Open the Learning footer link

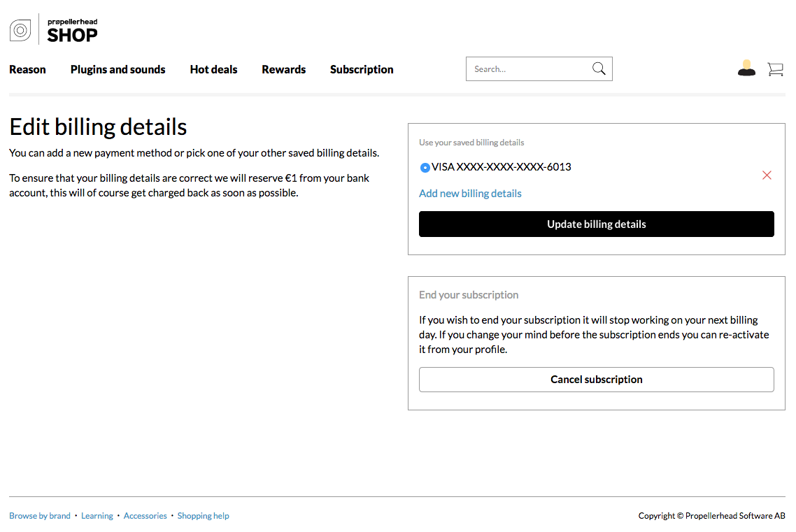pos(97,516)
